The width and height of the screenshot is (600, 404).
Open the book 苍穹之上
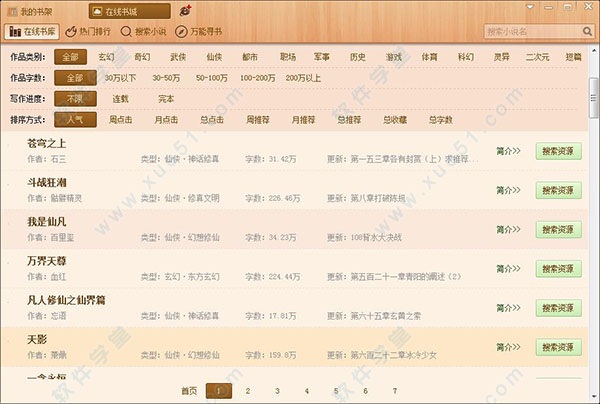tap(46, 143)
